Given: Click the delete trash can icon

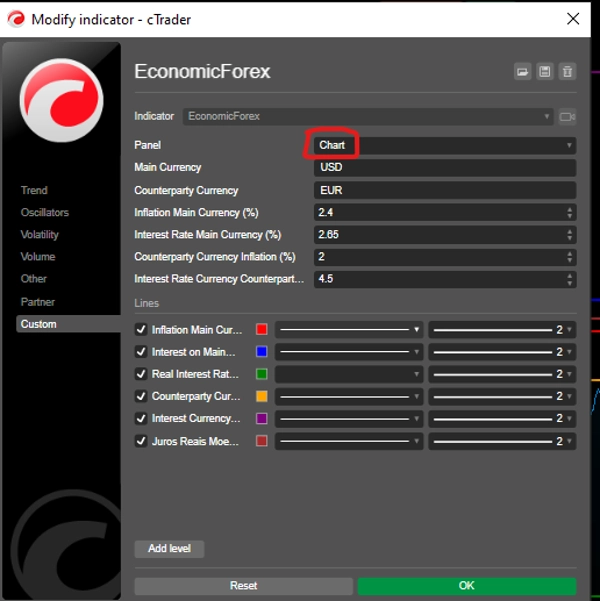Looking at the screenshot, I should tap(567, 71).
